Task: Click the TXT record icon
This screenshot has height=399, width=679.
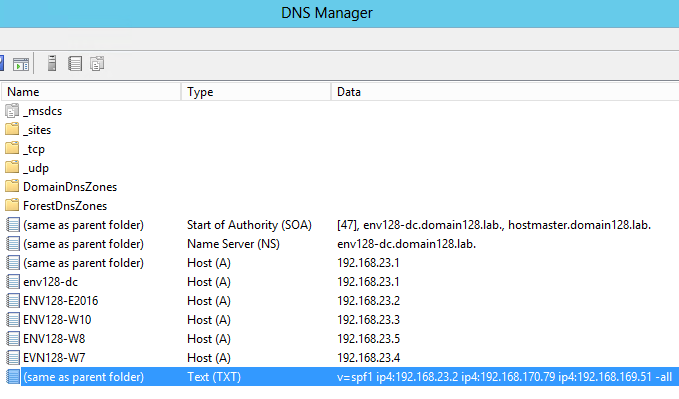Action: tap(13, 377)
